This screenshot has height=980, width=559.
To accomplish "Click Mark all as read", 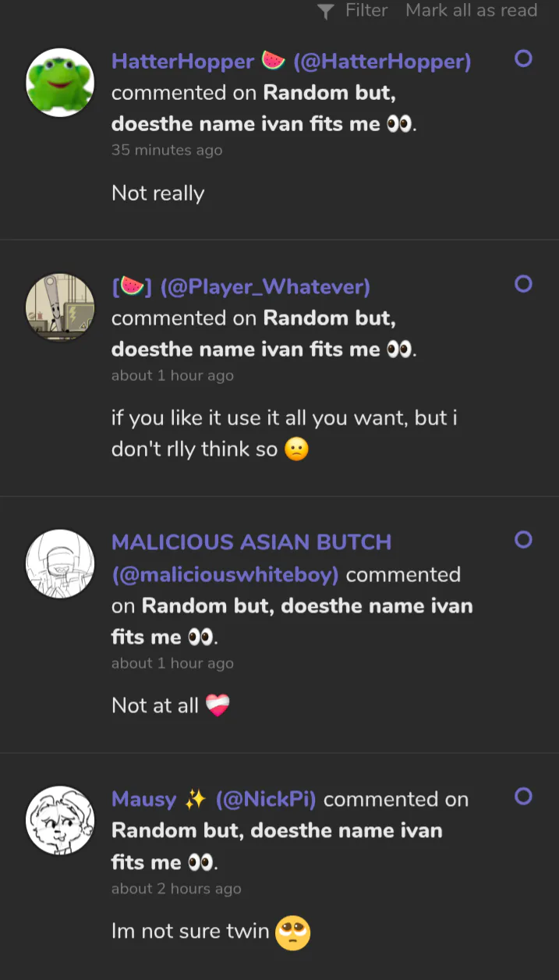I will 471,10.
